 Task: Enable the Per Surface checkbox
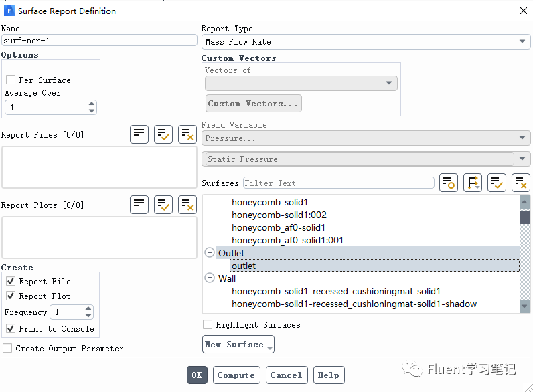coord(11,80)
